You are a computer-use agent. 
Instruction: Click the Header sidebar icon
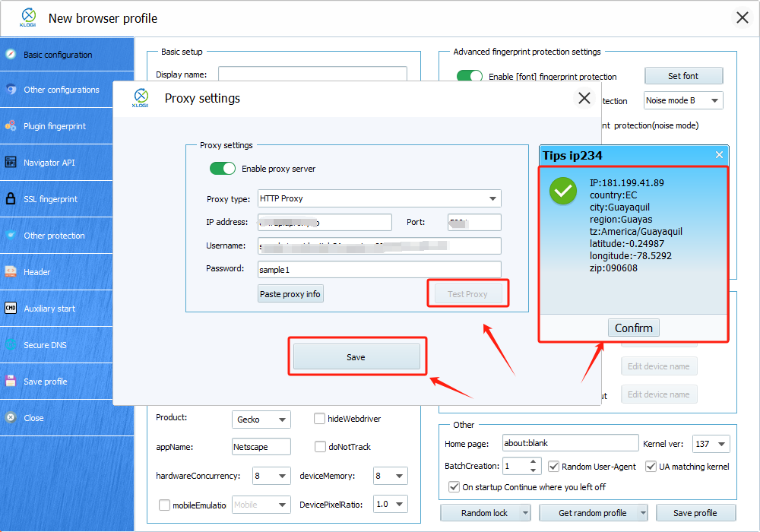coord(11,272)
